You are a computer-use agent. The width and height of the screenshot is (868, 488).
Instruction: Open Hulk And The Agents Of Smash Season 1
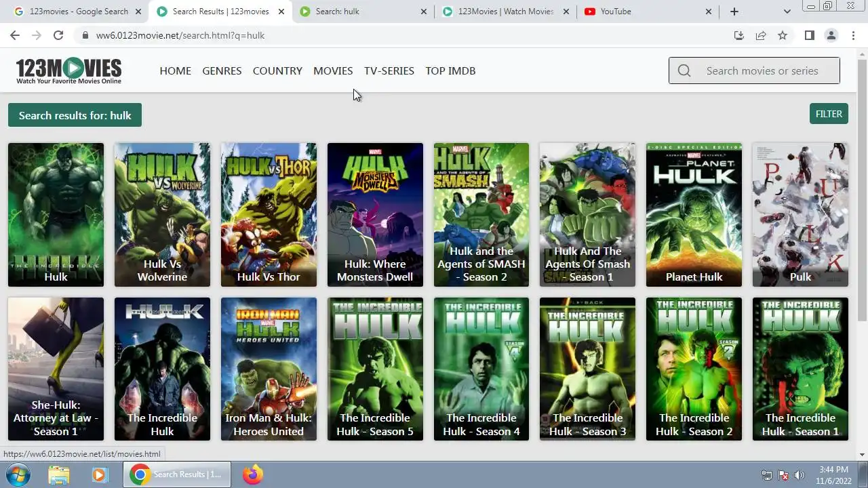[587, 215]
